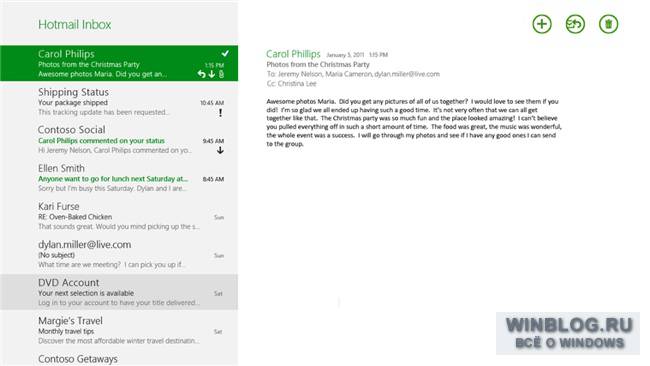Open the Shipping Status email
This screenshot has height=366, width=650.
click(119, 102)
